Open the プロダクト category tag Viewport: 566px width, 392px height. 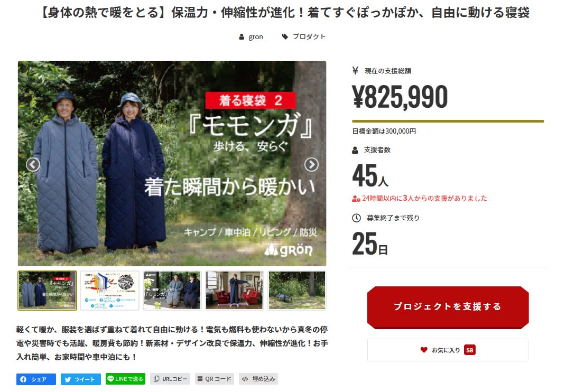point(303,36)
